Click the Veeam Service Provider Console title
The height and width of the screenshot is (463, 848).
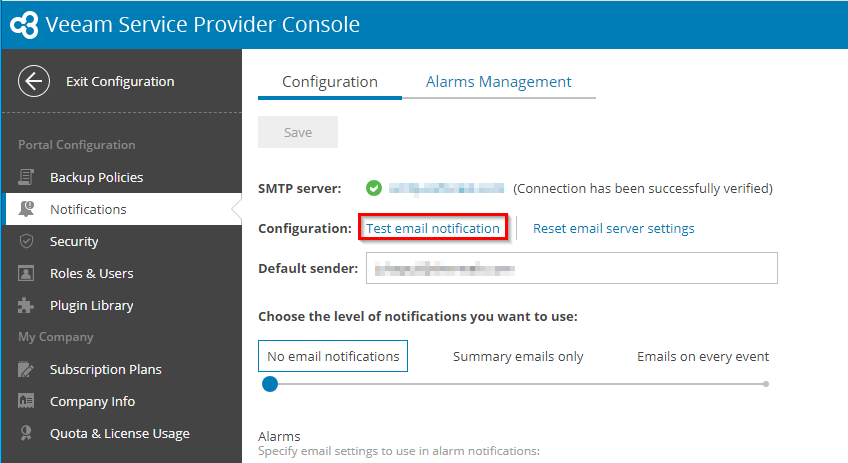(202, 24)
